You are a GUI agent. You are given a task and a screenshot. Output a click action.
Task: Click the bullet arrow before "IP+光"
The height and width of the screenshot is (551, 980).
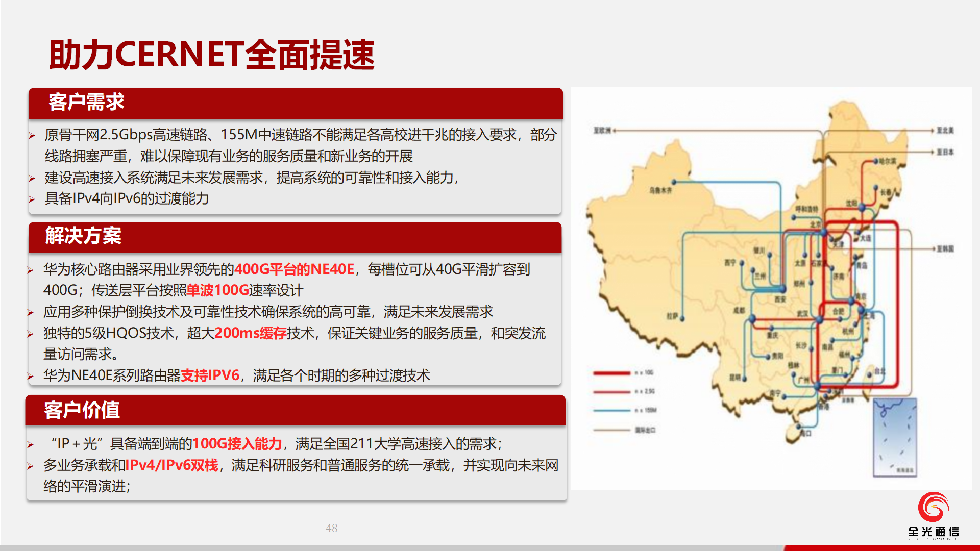[x=31, y=445]
